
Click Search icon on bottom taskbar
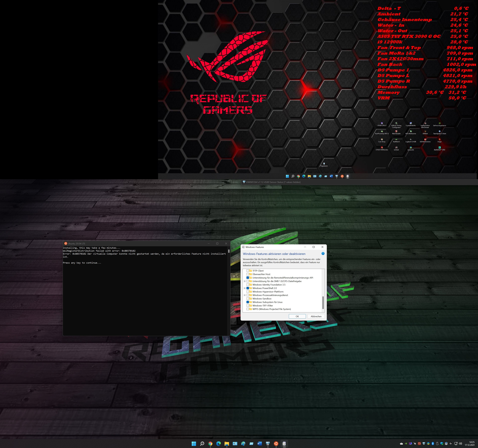(x=202, y=444)
